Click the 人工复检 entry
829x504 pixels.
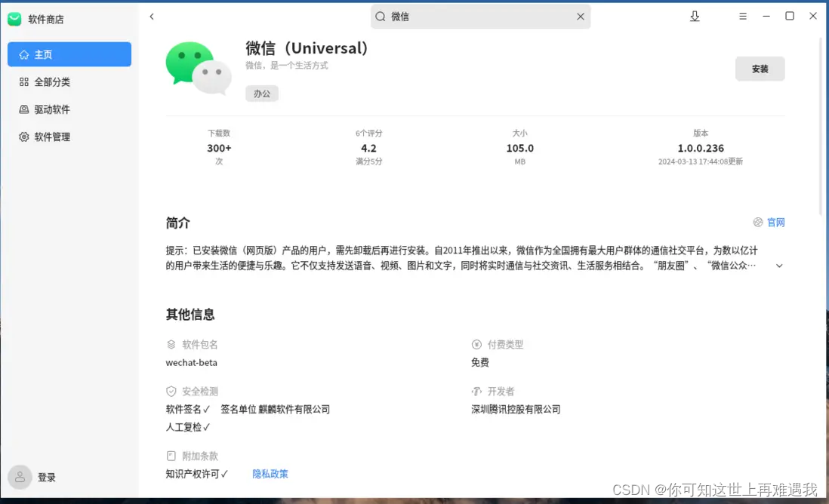pyautogui.click(x=188, y=427)
